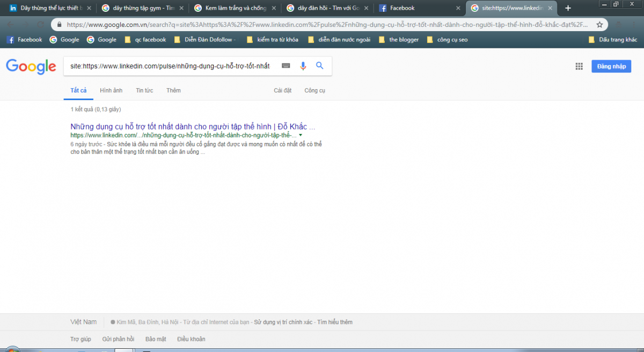Select the 'Tin tức' news tab

pos(144,90)
